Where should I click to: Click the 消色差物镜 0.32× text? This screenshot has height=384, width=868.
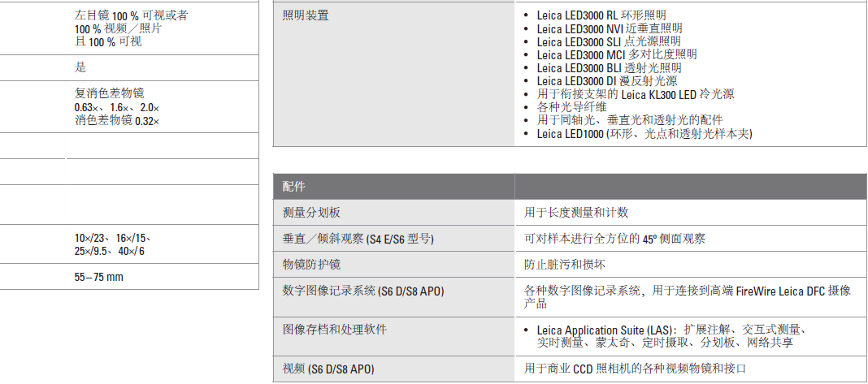click(x=117, y=120)
